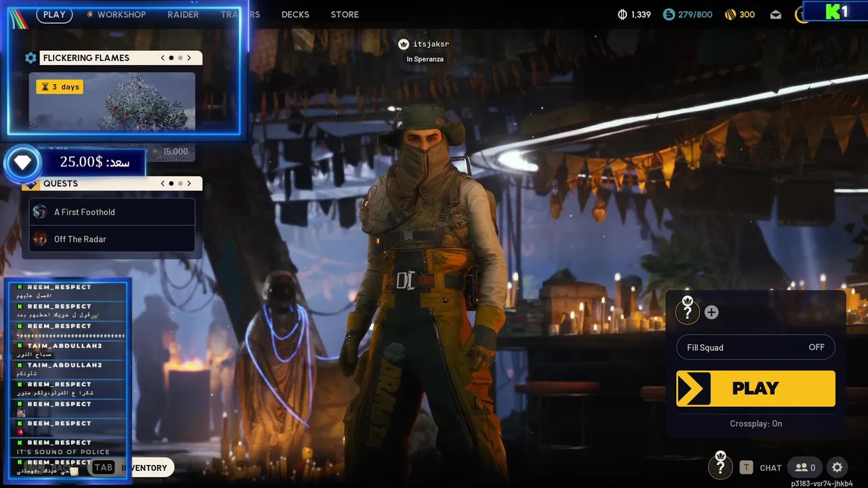
Task: Click the coin currency icon beside 1,339
Action: point(623,14)
